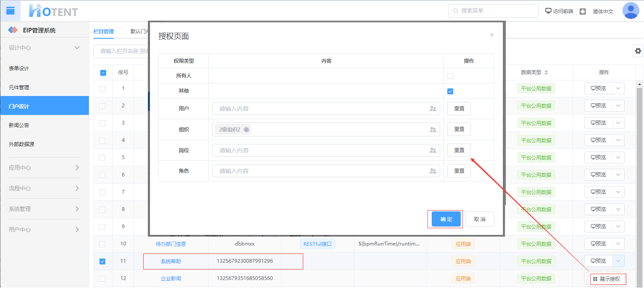Open the table settings gear icon
Image resolution: width=644 pixels, height=288 pixels.
pyautogui.click(x=638, y=51)
